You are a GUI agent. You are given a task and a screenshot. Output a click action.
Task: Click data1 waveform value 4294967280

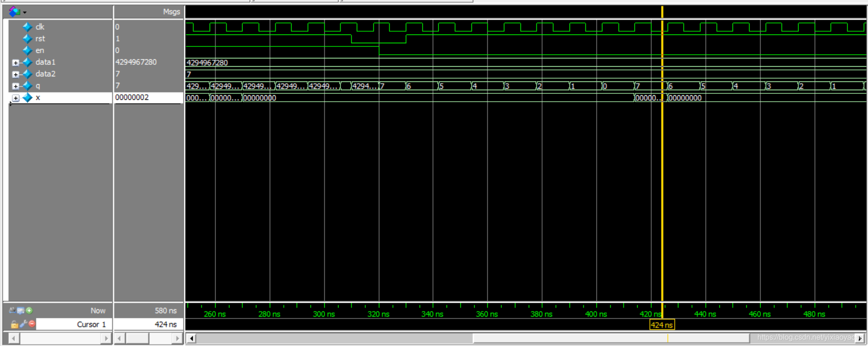click(207, 63)
